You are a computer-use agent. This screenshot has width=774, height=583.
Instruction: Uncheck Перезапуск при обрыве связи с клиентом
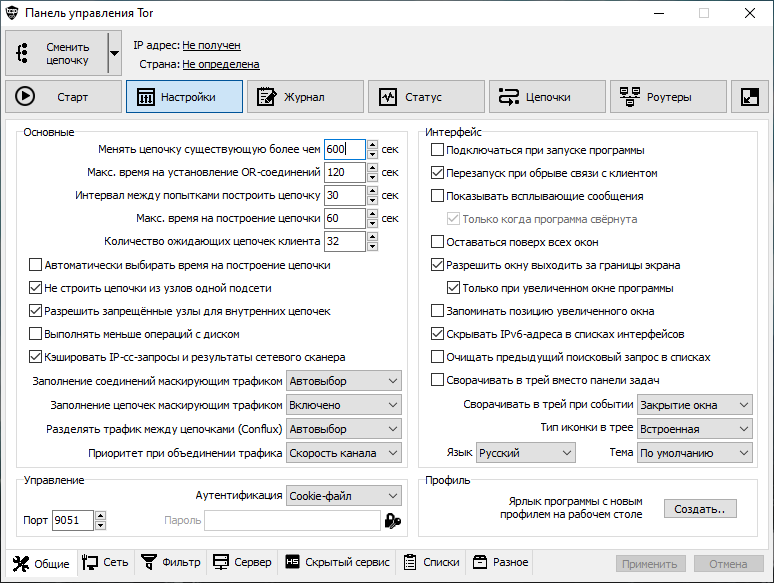point(437,173)
